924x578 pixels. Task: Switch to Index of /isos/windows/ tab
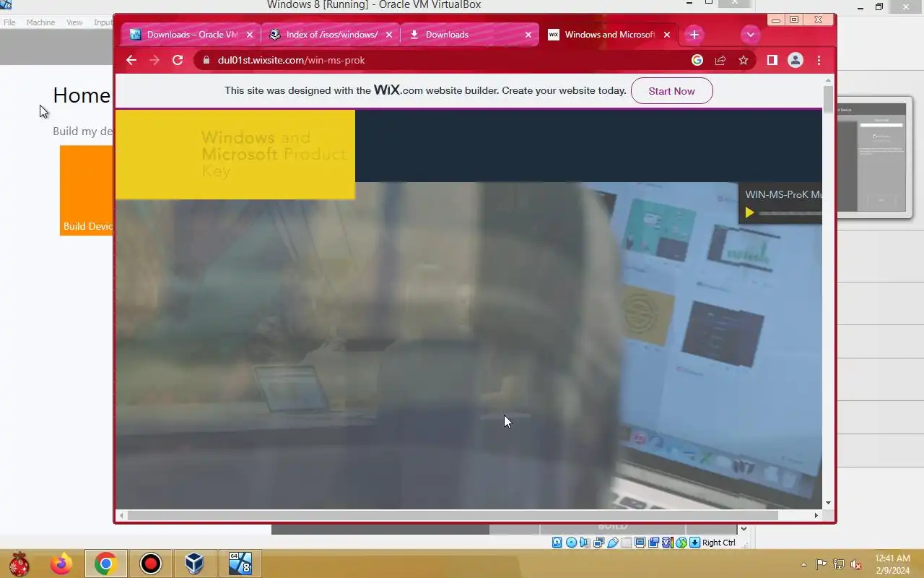(x=330, y=35)
